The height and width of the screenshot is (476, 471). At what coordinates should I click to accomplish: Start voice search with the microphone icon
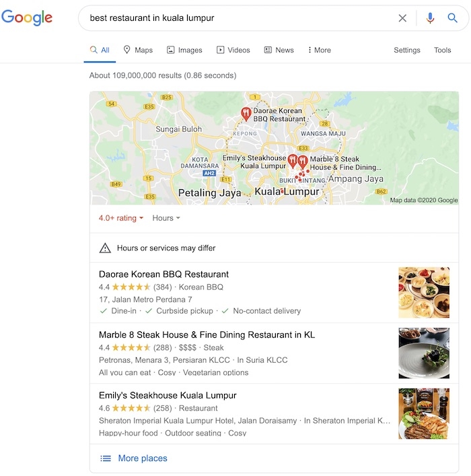(x=430, y=18)
